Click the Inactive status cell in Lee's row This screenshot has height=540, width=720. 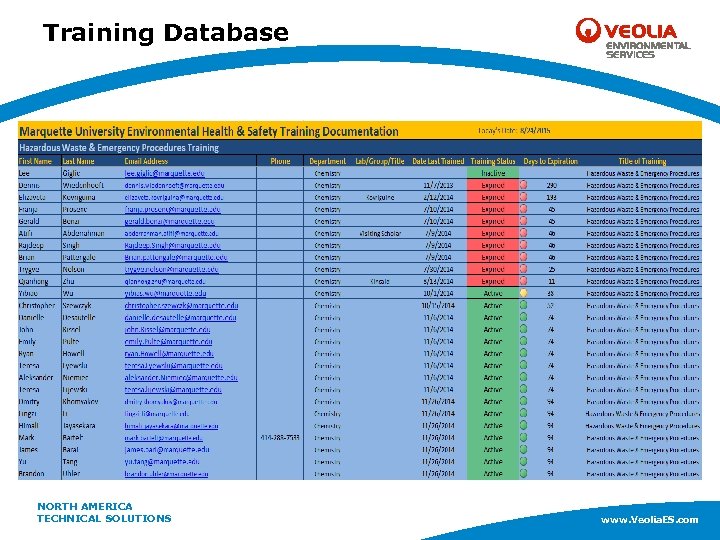click(x=493, y=173)
